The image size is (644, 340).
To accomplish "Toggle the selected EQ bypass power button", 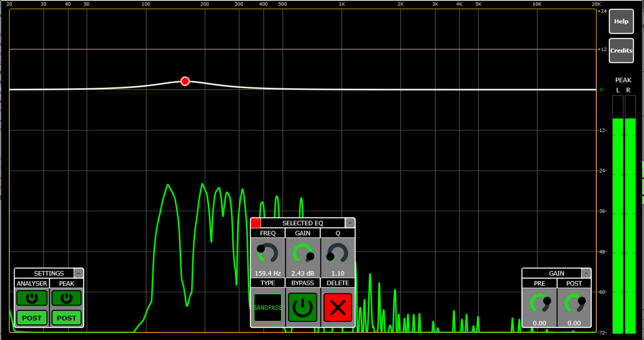I will [x=302, y=307].
